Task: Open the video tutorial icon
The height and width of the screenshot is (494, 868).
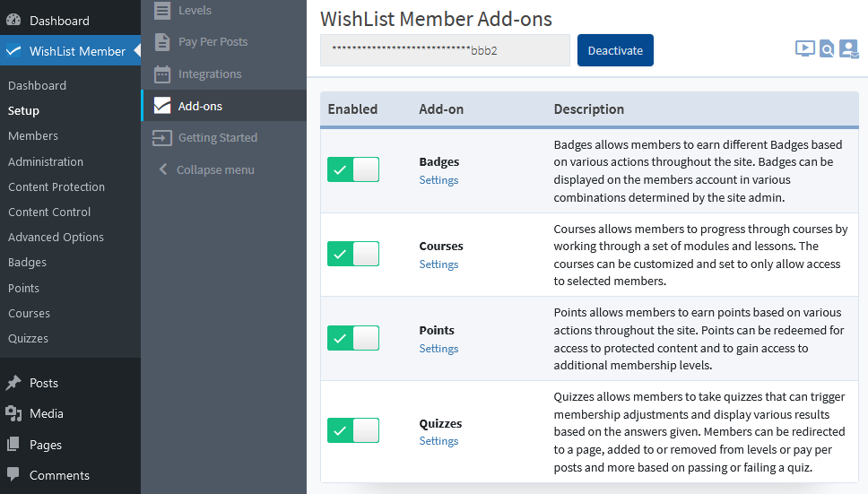Action: pos(804,49)
